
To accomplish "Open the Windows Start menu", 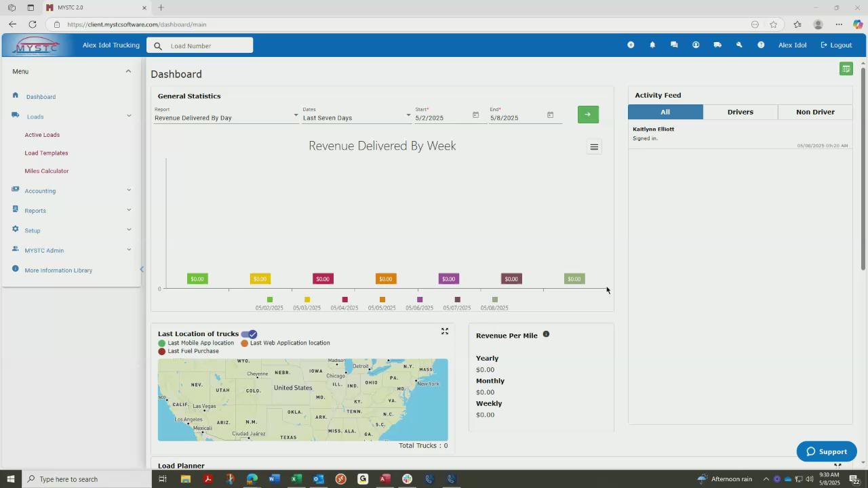I will [11, 479].
